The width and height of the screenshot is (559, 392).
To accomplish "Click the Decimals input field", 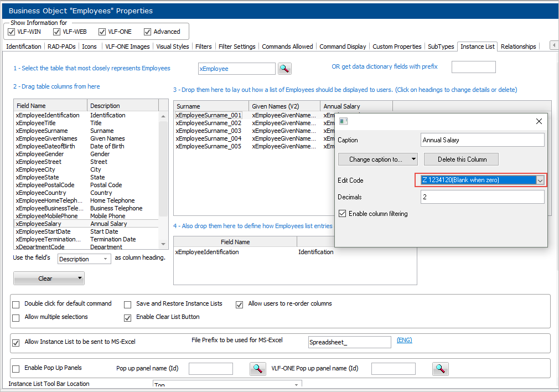I will click(482, 197).
